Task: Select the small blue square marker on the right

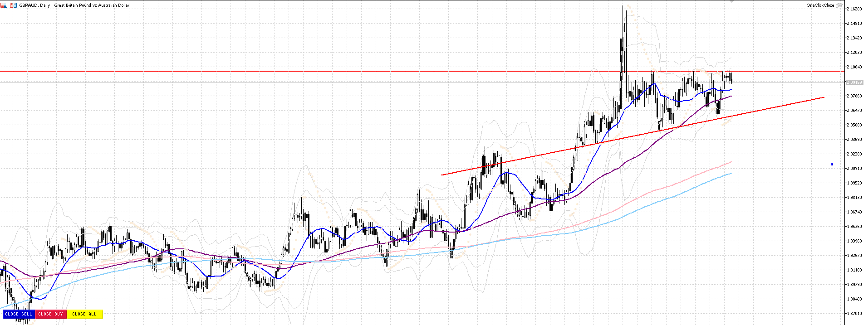Action: click(x=832, y=164)
